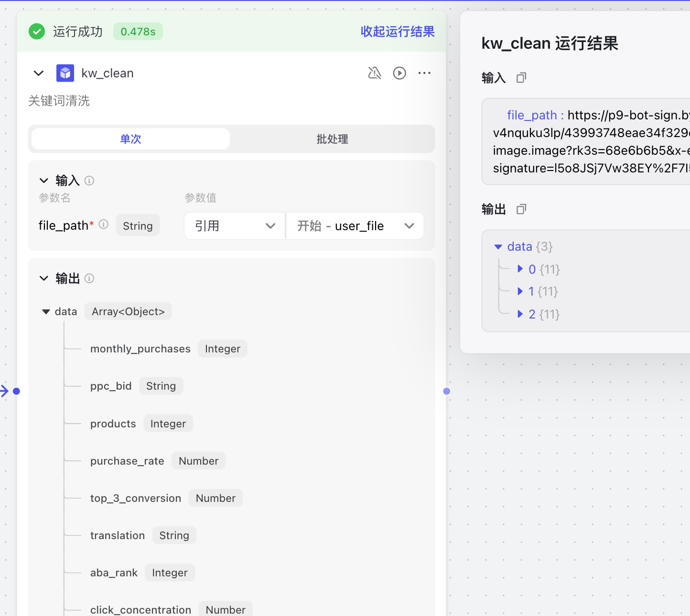Screen dimensions: 690x616
Task: Switch to the 单次 tab
Action: [x=130, y=139]
